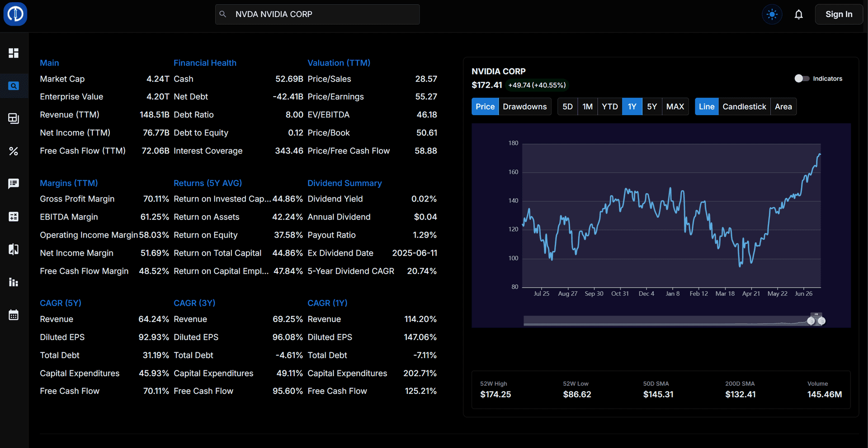The width and height of the screenshot is (868, 448).
Task: Switch chart view to Drawdowns
Action: (x=524, y=106)
